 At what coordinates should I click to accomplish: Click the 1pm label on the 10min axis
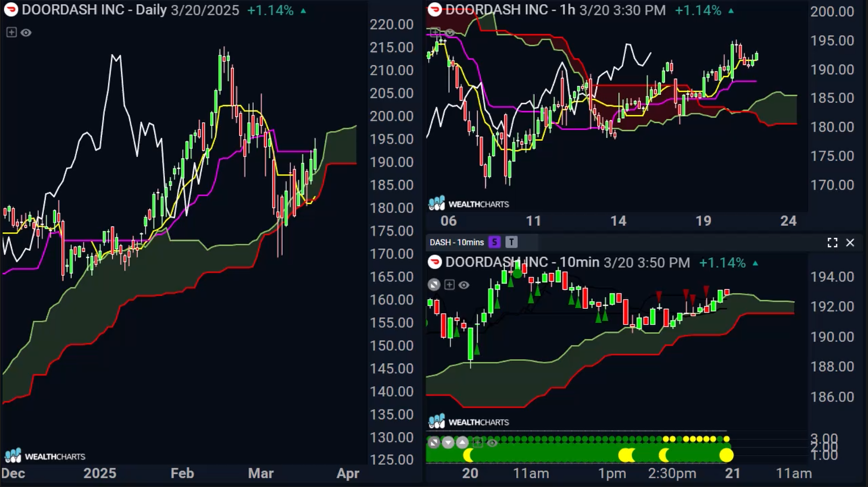click(x=612, y=474)
